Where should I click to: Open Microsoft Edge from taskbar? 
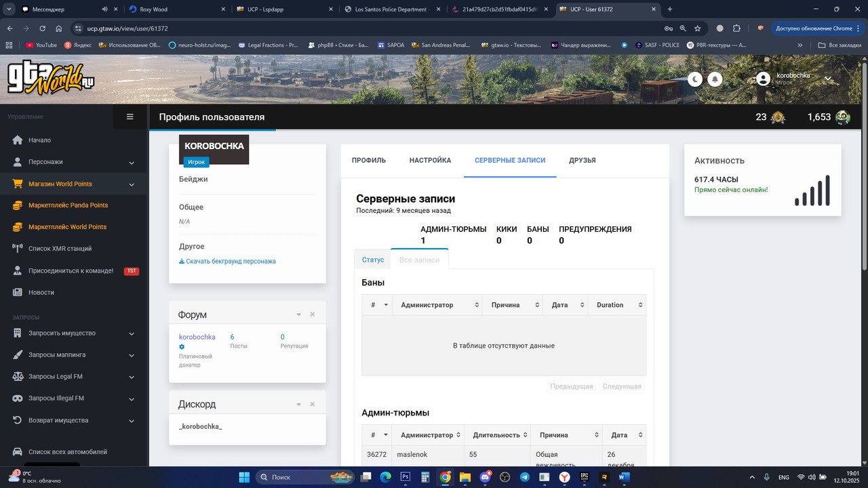tap(385, 477)
